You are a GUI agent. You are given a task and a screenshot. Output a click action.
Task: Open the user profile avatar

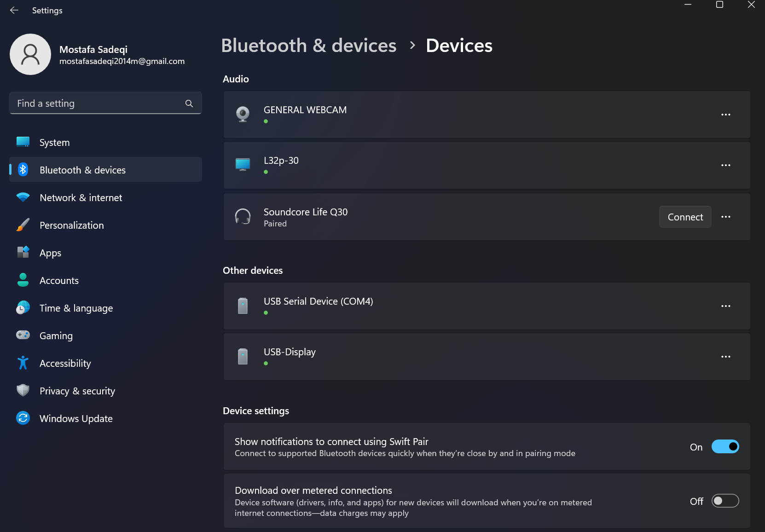[30, 54]
